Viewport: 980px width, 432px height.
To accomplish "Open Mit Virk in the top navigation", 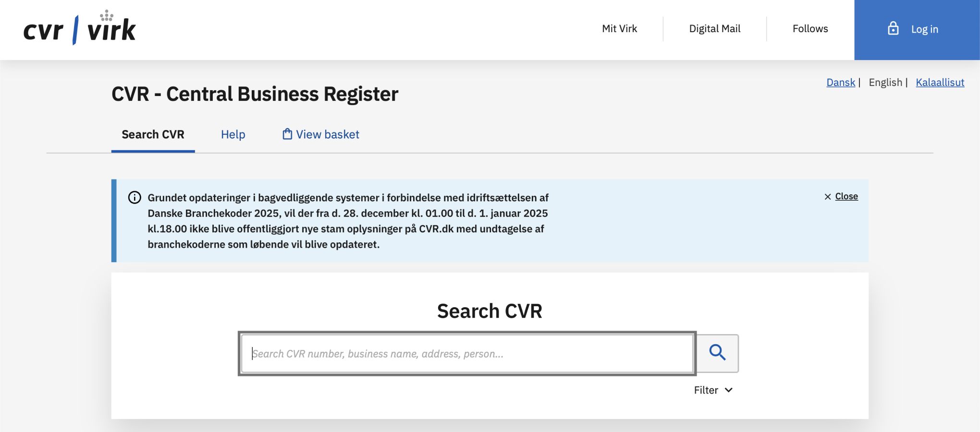I will tap(619, 29).
